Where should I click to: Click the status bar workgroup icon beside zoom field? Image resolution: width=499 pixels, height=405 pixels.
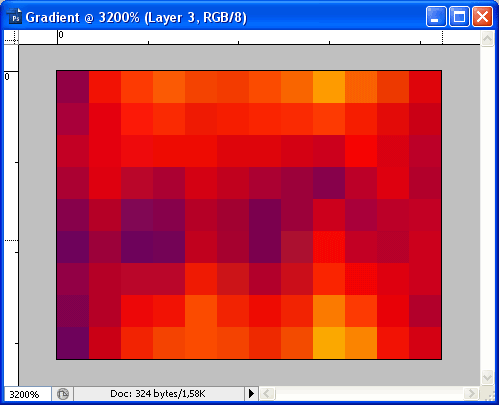63,394
